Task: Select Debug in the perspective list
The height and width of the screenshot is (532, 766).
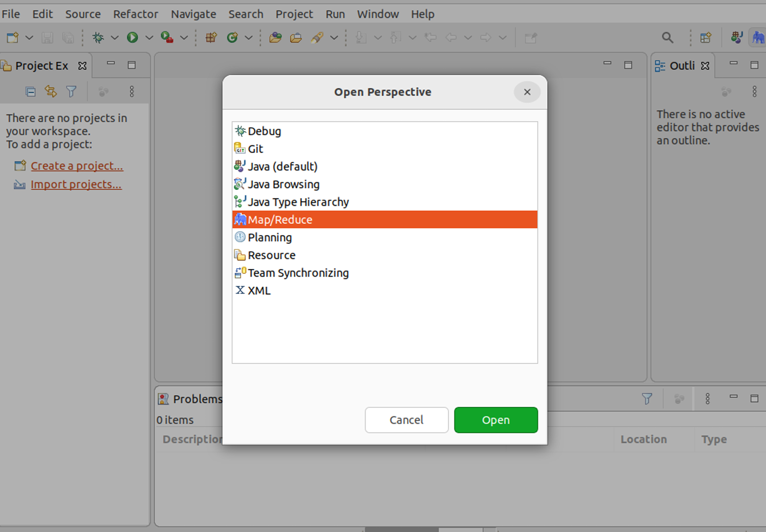Action: pyautogui.click(x=384, y=131)
